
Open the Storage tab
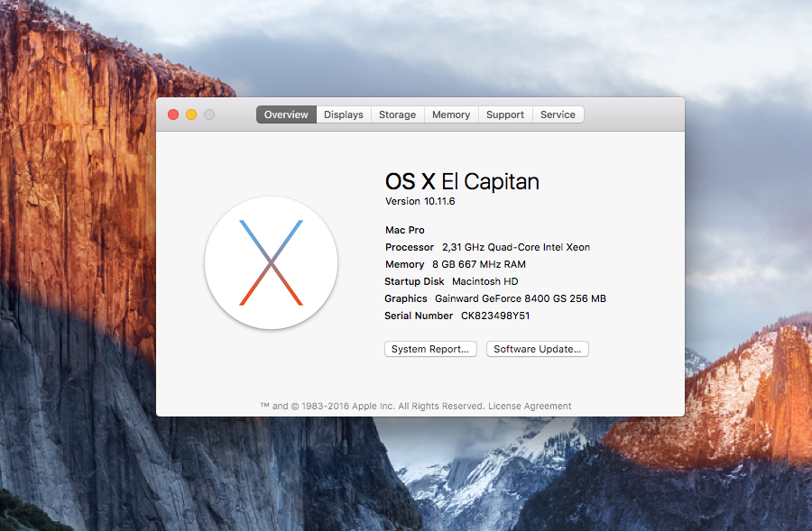[397, 114]
